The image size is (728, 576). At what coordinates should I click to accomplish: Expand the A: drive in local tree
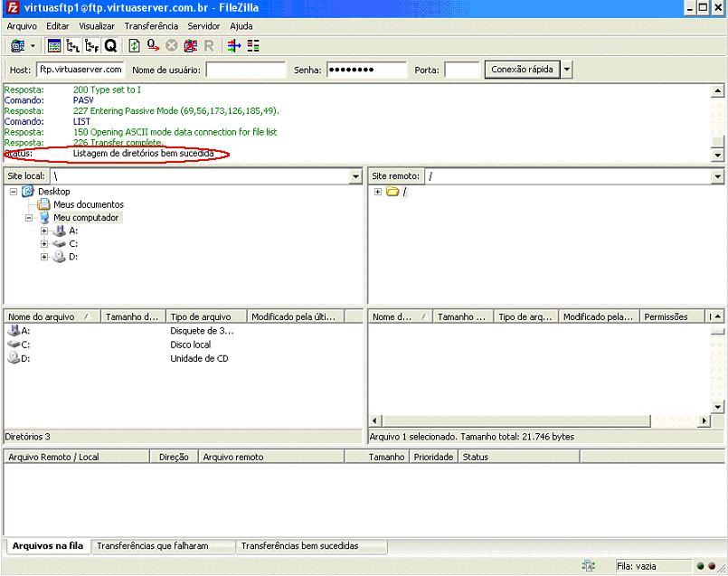point(44,231)
